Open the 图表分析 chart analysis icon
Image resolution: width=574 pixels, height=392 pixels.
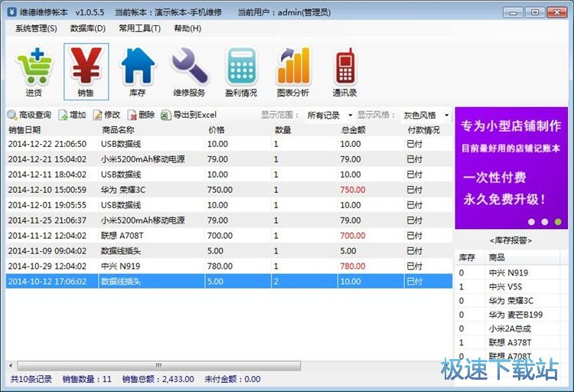tap(293, 71)
